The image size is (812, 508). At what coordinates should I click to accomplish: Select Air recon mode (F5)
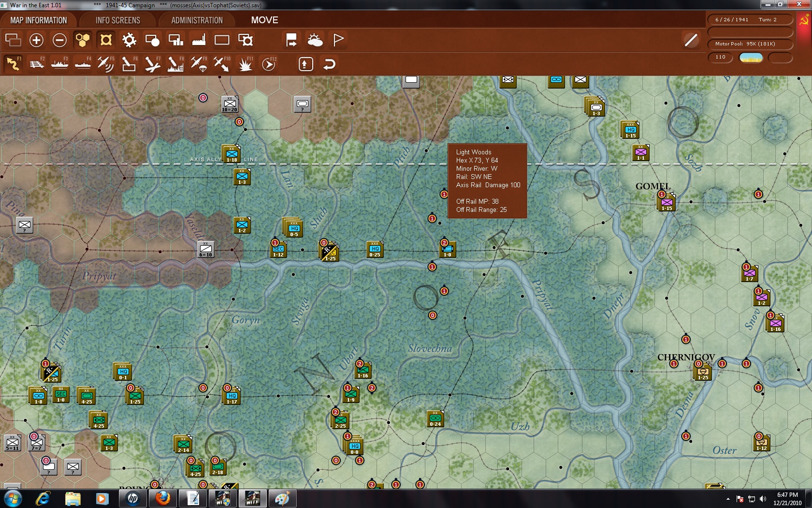pyautogui.click(x=106, y=64)
